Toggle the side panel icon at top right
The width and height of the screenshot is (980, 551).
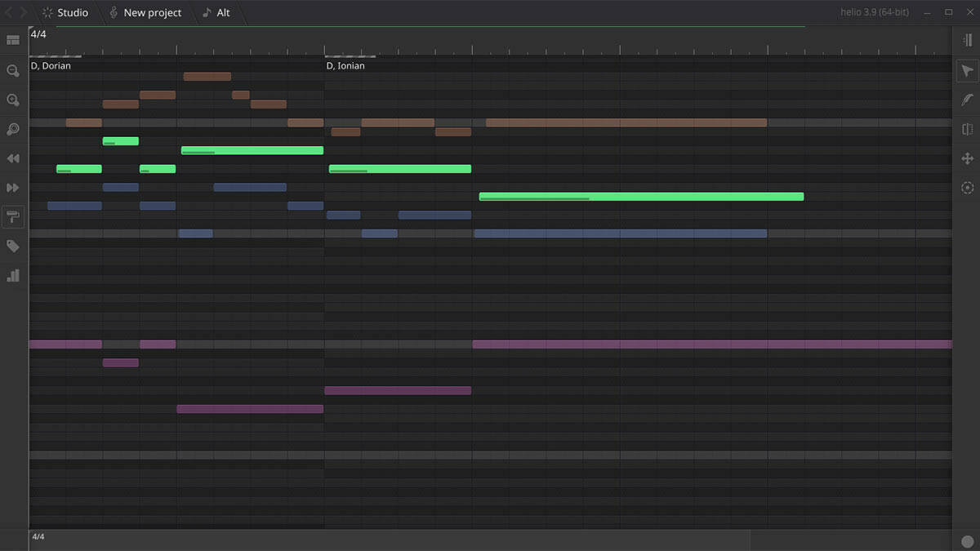pos(968,40)
